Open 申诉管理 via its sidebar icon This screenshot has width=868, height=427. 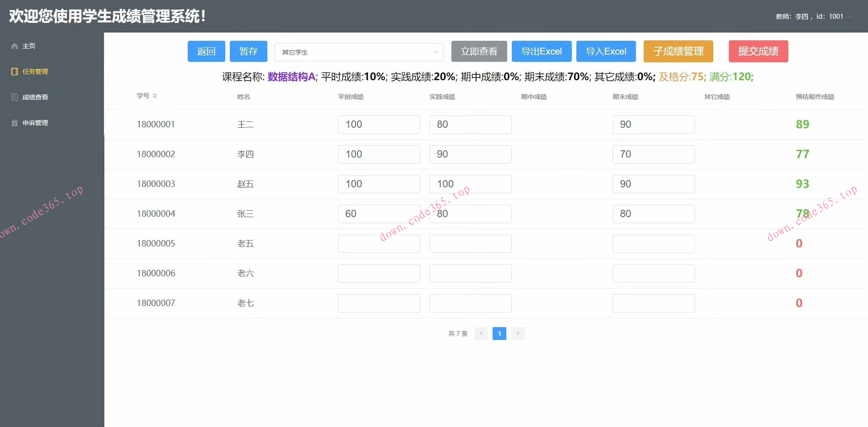tap(14, 122)
